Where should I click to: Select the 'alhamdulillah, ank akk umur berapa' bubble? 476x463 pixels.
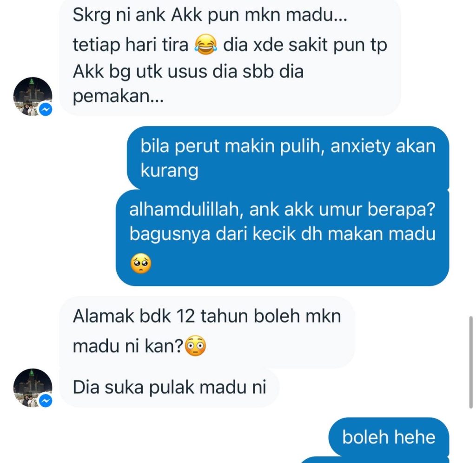coord(282,238)
